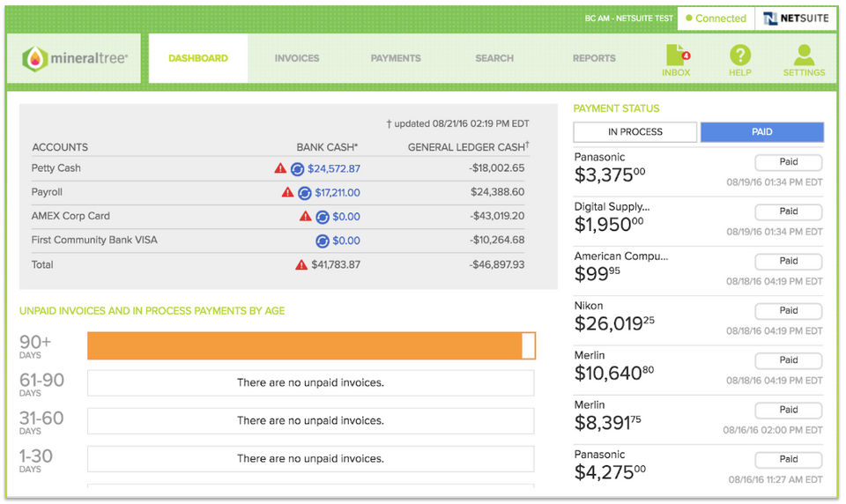Click the mineraltree logo
The width and height of the screenshot is (846, 504).
pyautogui.click(x=75, y=58)
